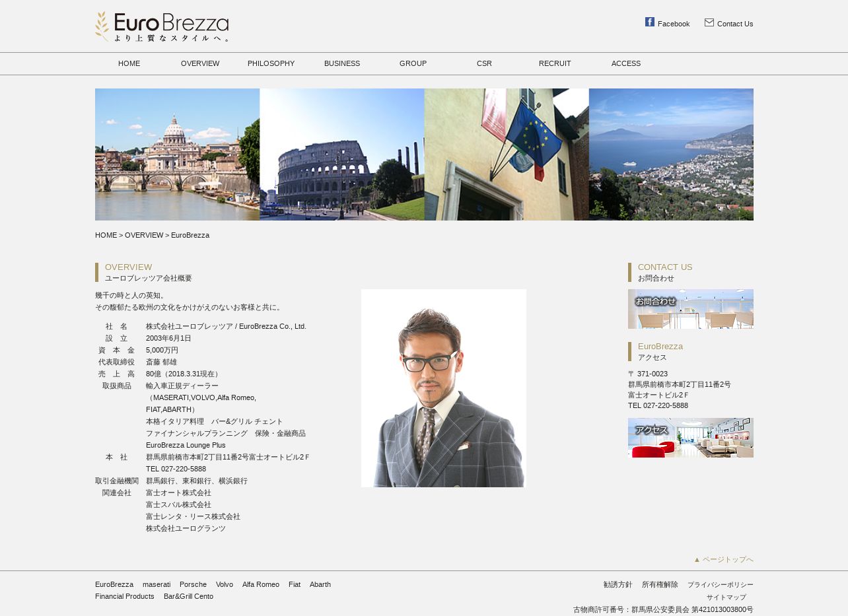Open 所有権解除 footer link
Image resolution: width=848 pixels, height=616 pixels.
point(660,584)
